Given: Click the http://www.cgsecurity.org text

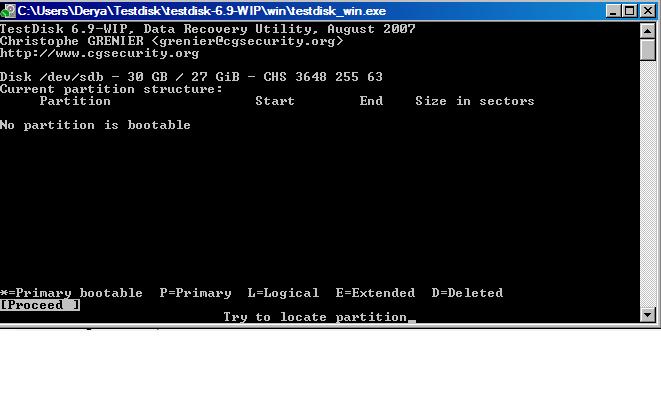Looking at the screenshot, I should click(x=99, y=53).
